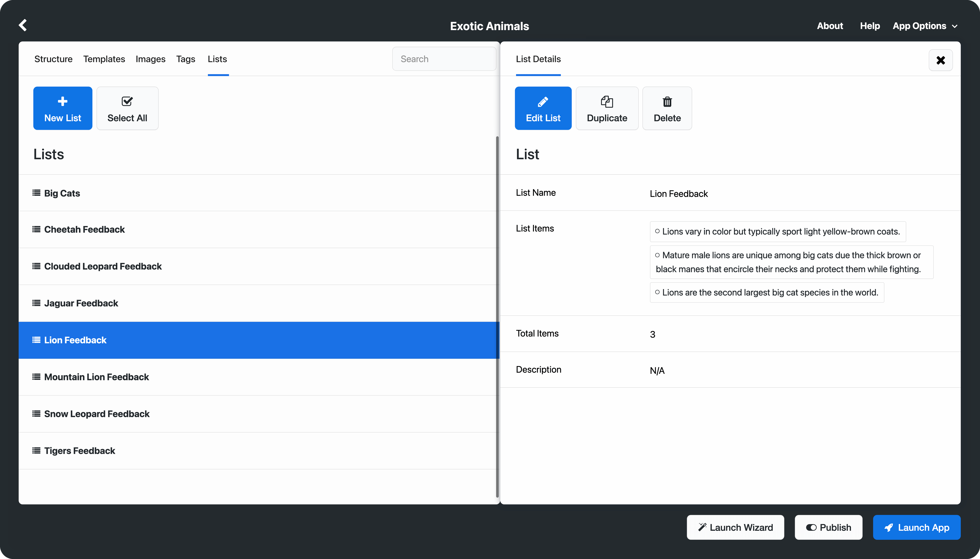Focus the Search input field
This screenshot has height=559, width=980.
pyautogui.click(x=444, y=59)
